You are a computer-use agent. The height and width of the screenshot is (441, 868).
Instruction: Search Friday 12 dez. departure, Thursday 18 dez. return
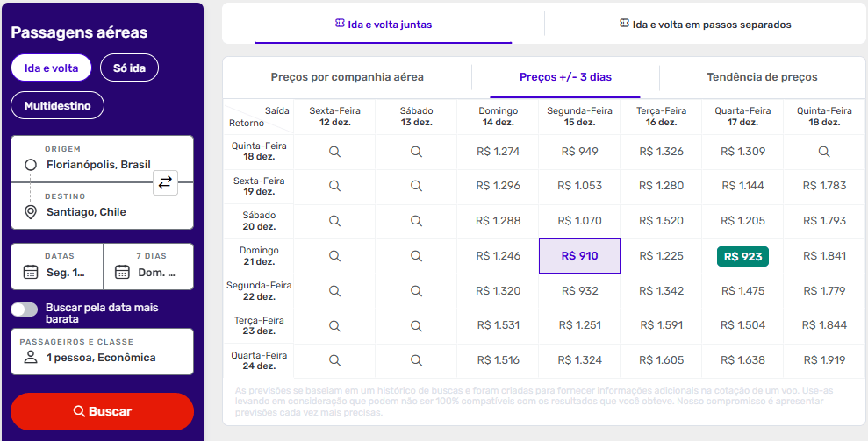coord(334,152)
